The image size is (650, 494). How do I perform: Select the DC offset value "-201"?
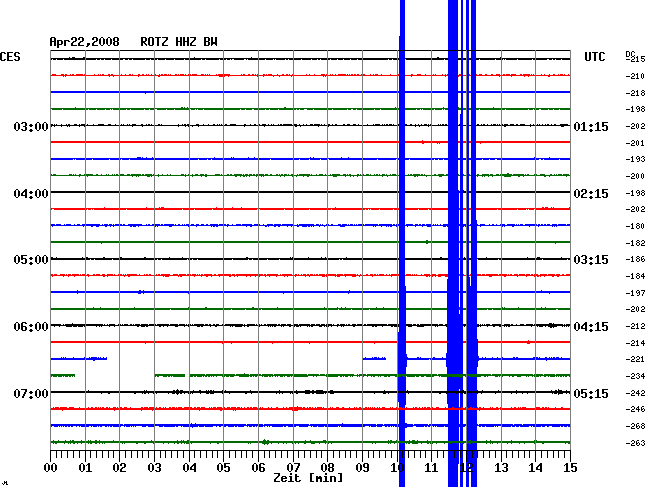(635, 143)
